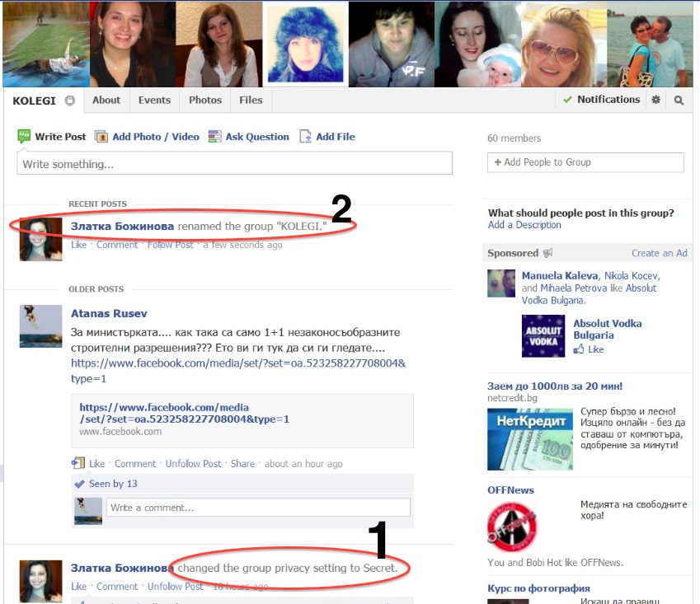The image size is (700, 604).
Task: Switch to the Events tab
Action: pyautogui.click(x=154, y=100)
